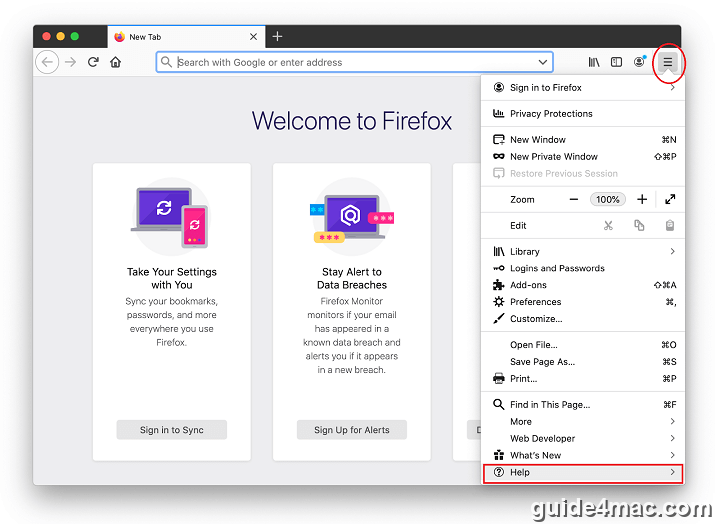Expand the Library submenu
The width and height of the screenshot is (720, 524).
coord(583,252)
